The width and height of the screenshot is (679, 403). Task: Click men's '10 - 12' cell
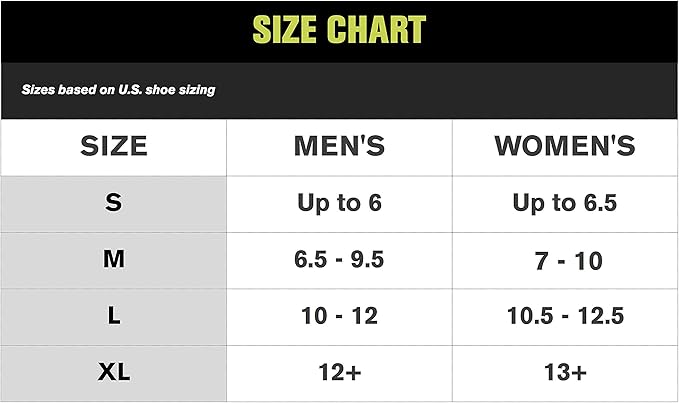point(339,316)
